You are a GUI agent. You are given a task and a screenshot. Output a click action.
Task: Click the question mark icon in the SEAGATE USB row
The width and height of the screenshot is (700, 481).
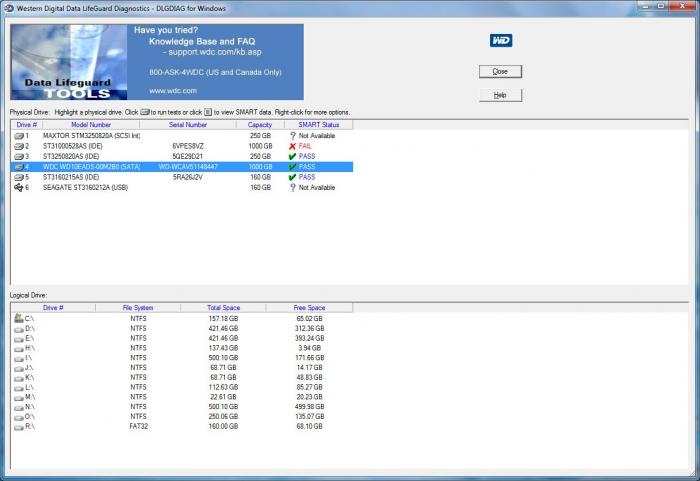pos(293,188)
